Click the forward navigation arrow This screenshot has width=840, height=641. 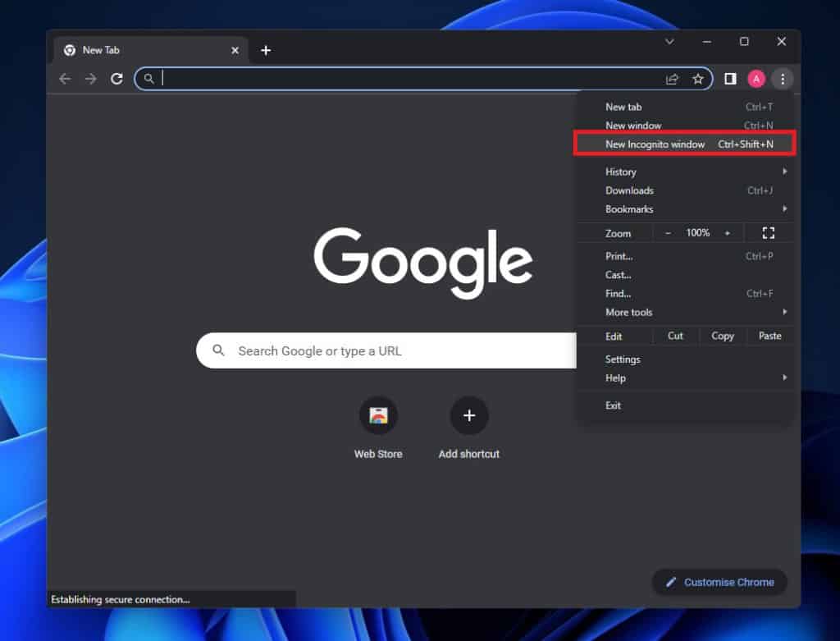tap(90, 79)
